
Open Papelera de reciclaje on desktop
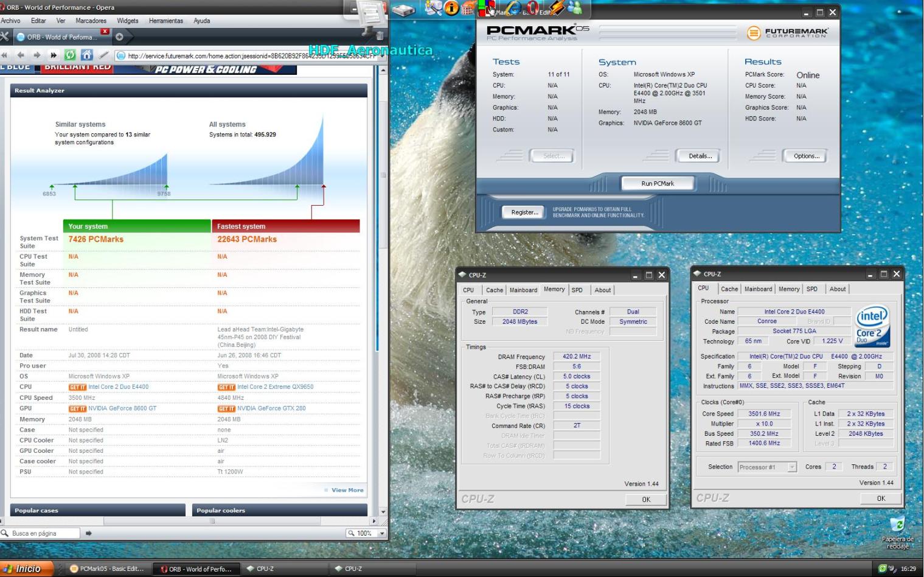point(897,532)
